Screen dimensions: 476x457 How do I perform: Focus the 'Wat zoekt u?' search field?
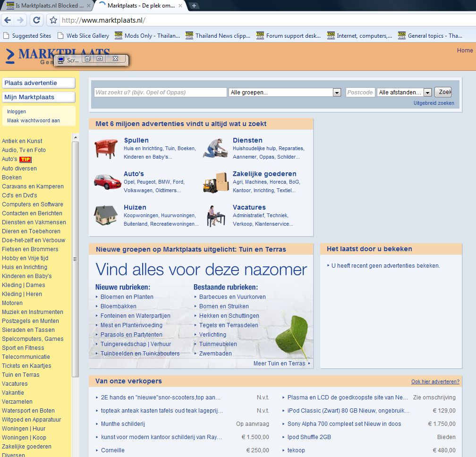point(160,92)
